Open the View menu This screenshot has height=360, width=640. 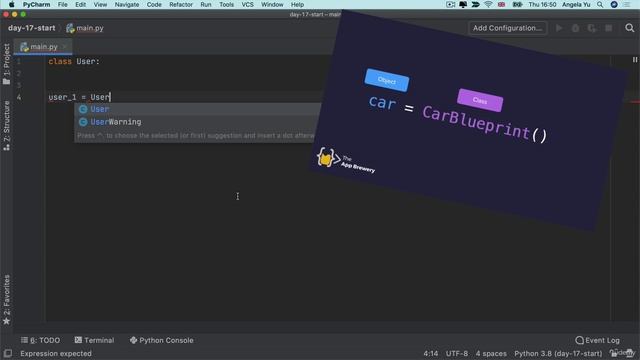(x=100, y=4)
